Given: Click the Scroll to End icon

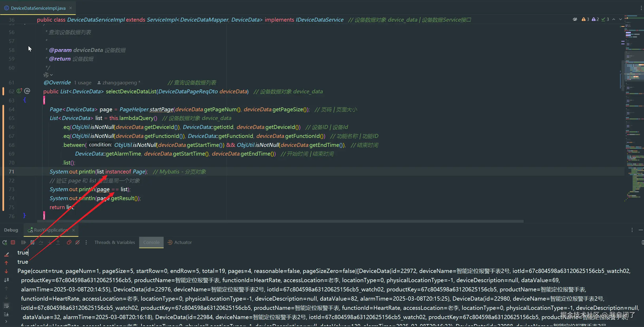Looking at the screenshot, I should [x=6, y=314].
